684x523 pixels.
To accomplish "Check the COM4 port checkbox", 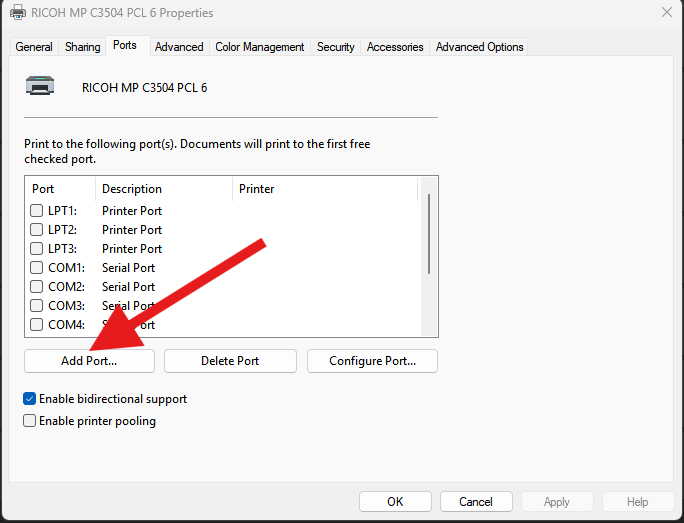I will pos(37,325).
